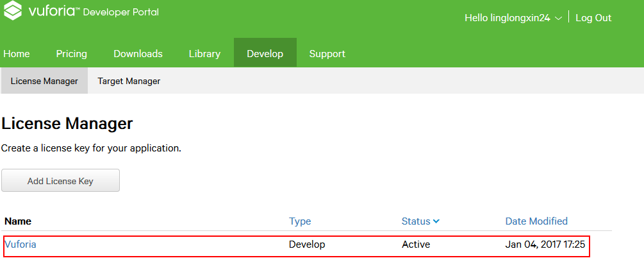Sort the table by Date Modified
The width and height of the screenshot is (644, 274).
pos(536,221)
